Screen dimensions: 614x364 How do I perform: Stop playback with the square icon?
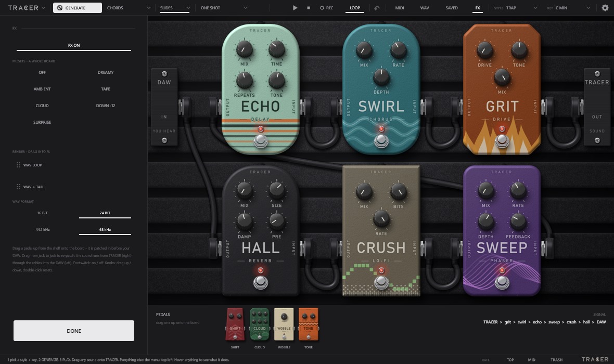click(x=309, y=8)
